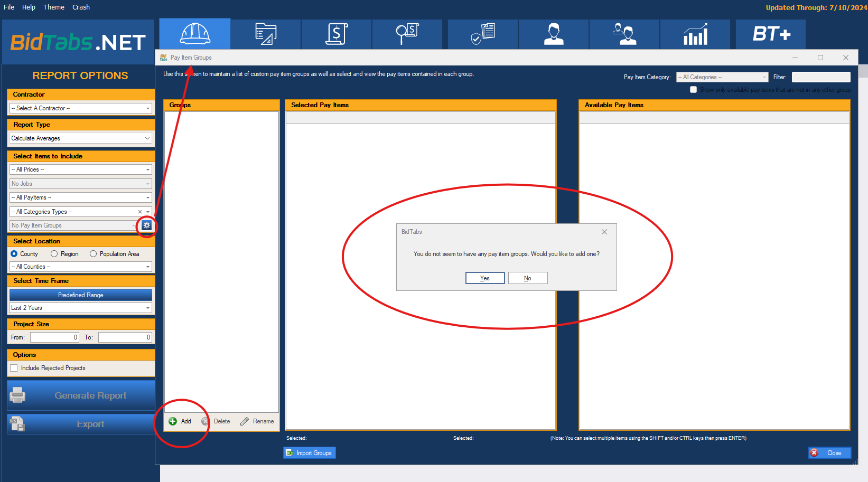Open the blueprint ruler tab

point(266,34)
